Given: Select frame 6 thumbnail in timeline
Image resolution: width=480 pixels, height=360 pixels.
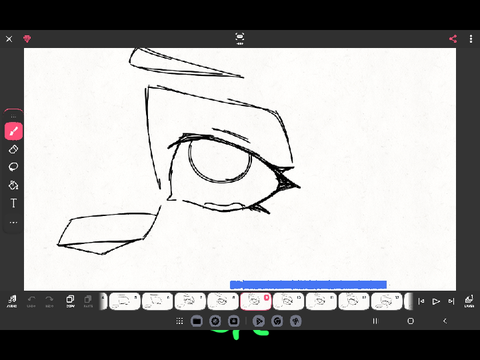Looking at the screenshot, I should 157,301.
